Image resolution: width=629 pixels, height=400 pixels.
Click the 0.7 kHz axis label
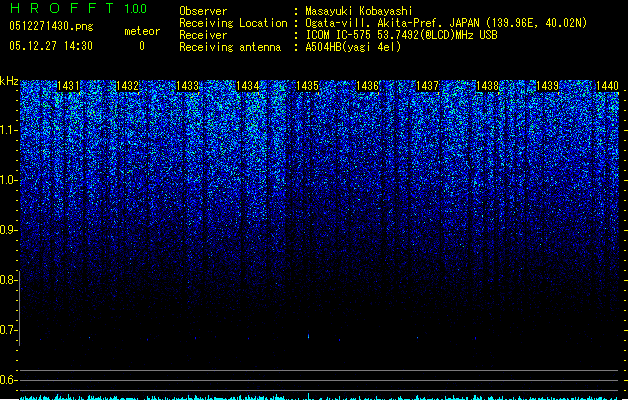point(9,330)
